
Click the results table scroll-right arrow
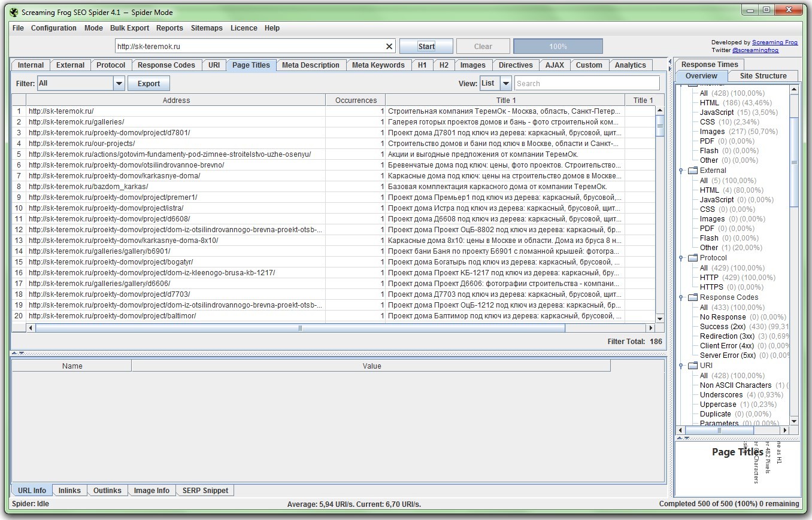point(650,328)
